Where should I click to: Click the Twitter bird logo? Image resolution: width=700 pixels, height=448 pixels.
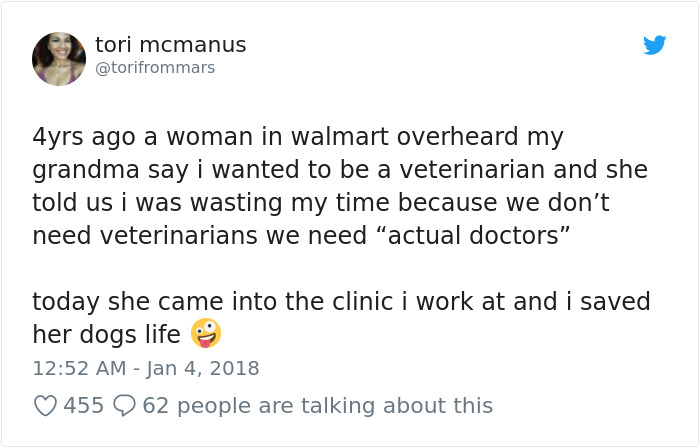654,45
